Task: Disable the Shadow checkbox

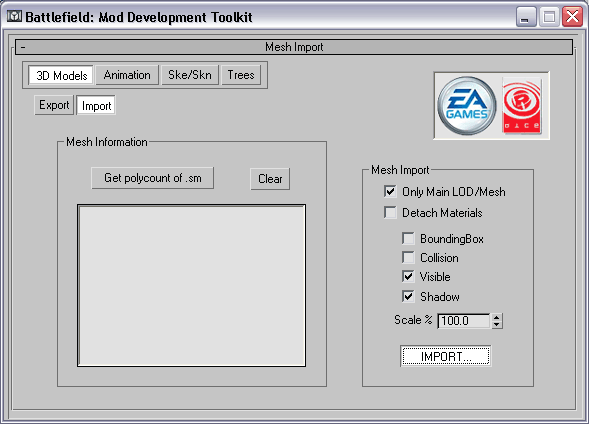Action: tap(408, 296)
